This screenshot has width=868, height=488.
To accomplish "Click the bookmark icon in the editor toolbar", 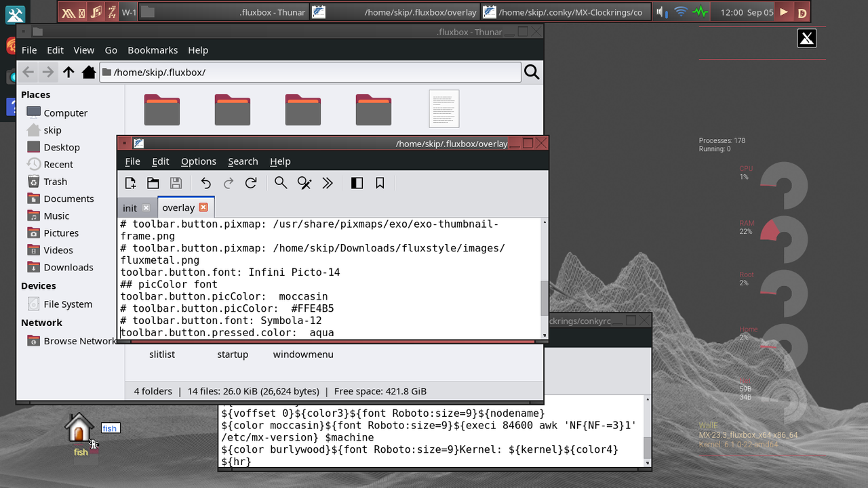I will [380, 183].
